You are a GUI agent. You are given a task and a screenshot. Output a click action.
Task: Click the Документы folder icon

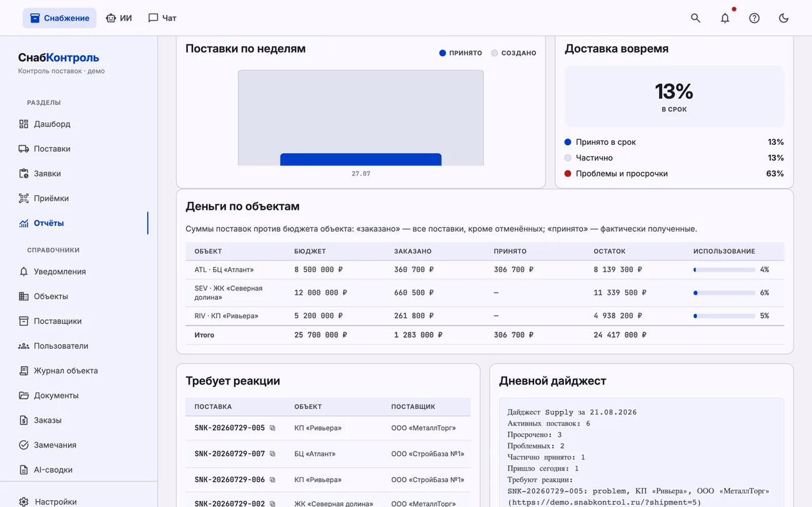(x=24, y=395)
